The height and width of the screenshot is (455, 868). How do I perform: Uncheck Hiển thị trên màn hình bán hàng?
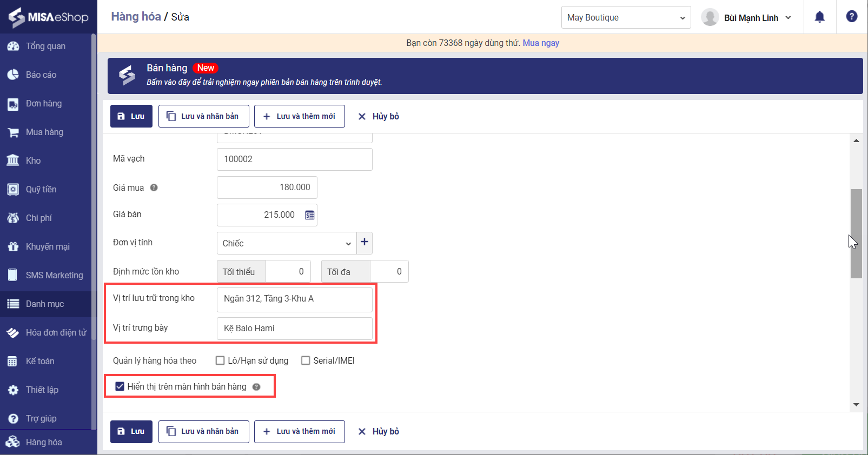(x=120, y=386)
